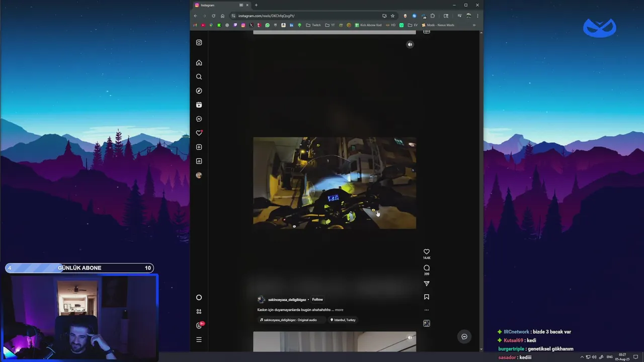
Task: Open the taskbar clock and date
Action: [622, 357]
